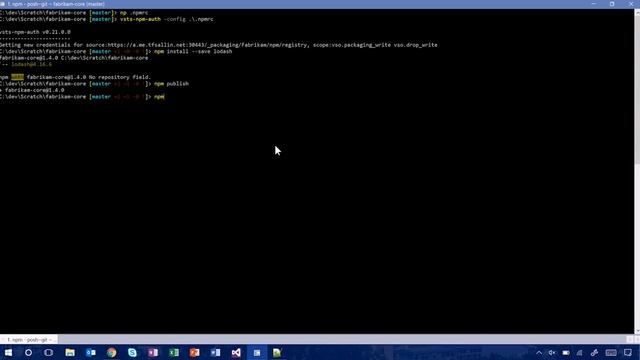Minimize the console window

593,4
